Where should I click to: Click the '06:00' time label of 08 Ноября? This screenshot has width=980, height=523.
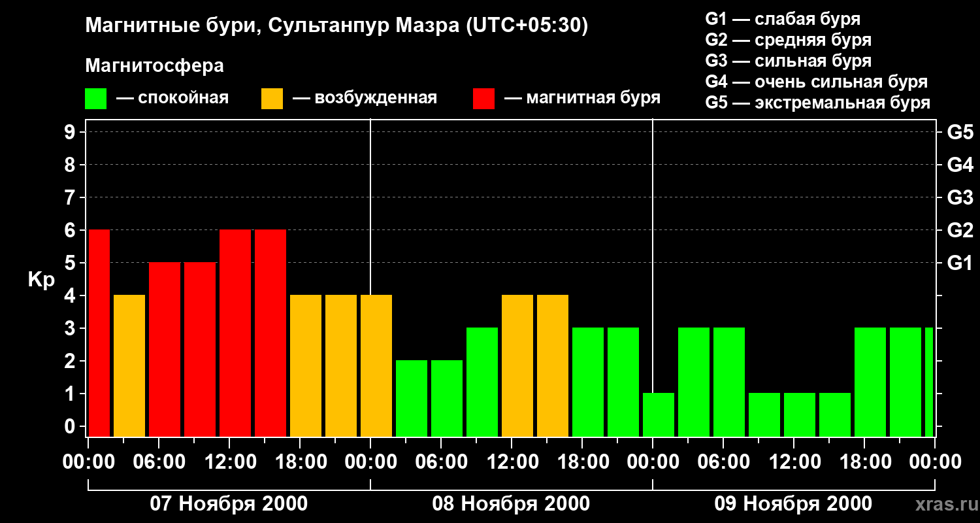pos(441,462)
